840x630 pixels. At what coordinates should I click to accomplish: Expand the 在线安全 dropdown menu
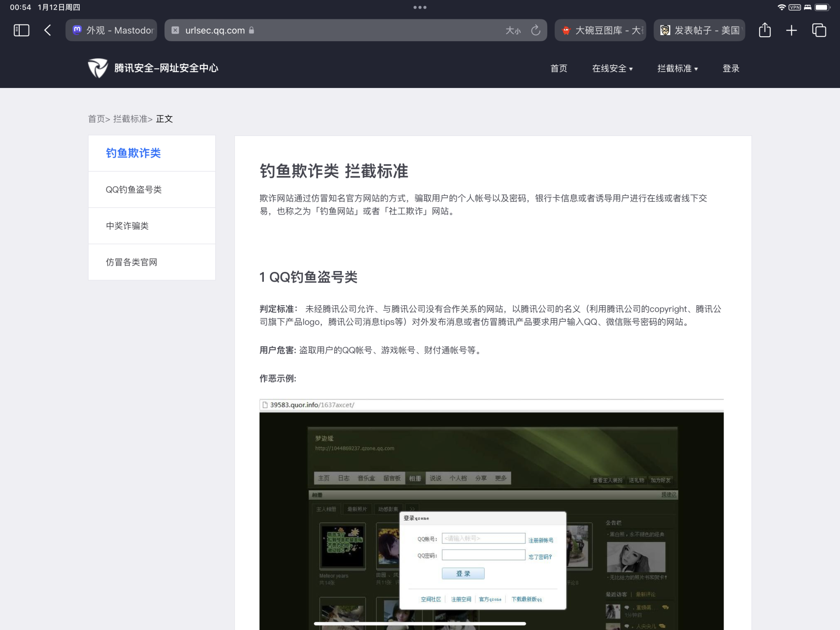tap(612, 68)
